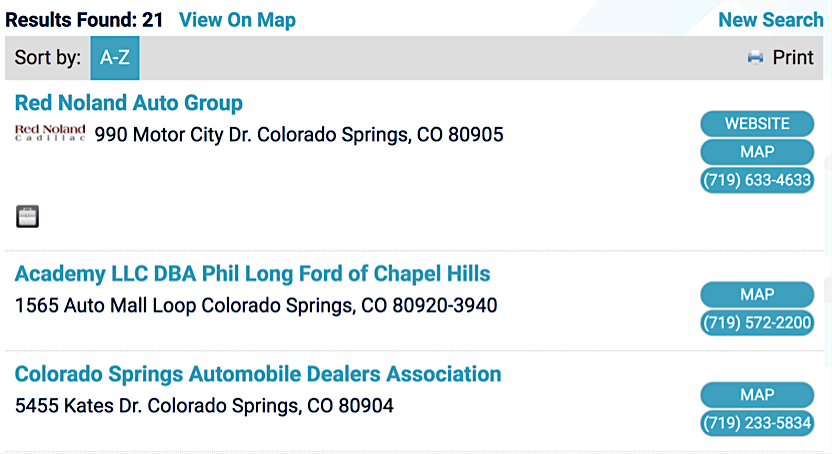832x454 pixels.
Task: Click phone number (719) 233-5834
Action: coord(757,423)
